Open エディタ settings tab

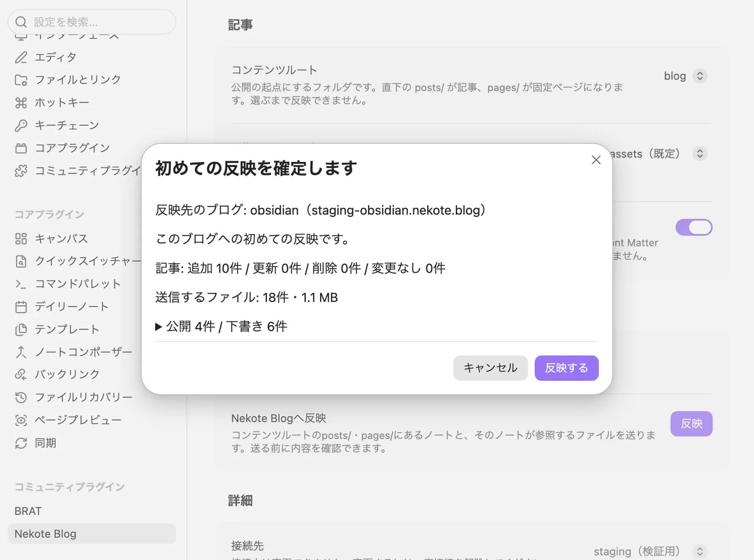(x=56, y=57)
